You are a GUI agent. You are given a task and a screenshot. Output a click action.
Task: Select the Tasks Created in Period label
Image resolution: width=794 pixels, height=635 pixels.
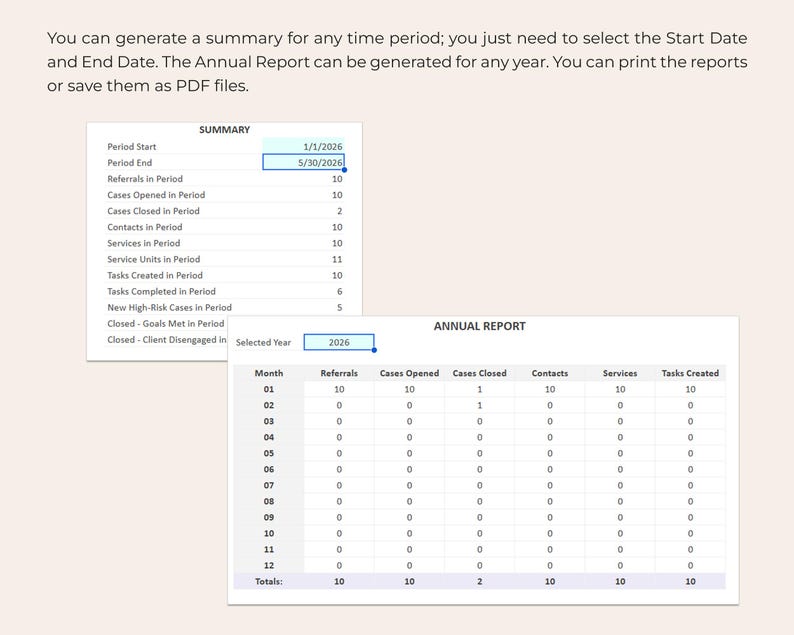click(x=155, y=275)
